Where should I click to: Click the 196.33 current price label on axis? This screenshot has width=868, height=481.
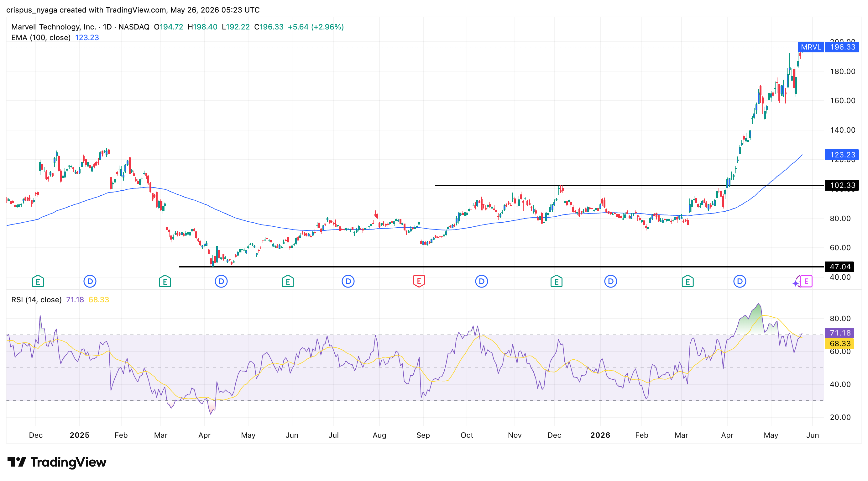pyautogui.click(x=842, y=47)
